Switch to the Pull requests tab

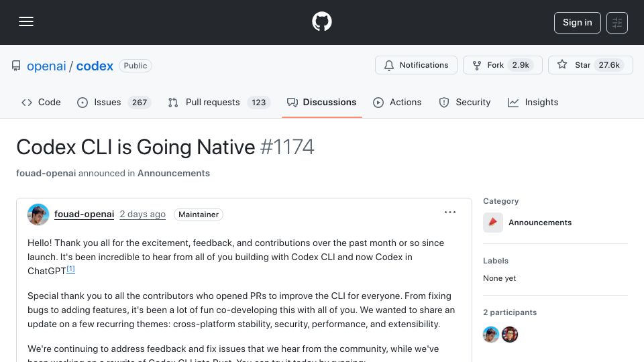[219, 102]
